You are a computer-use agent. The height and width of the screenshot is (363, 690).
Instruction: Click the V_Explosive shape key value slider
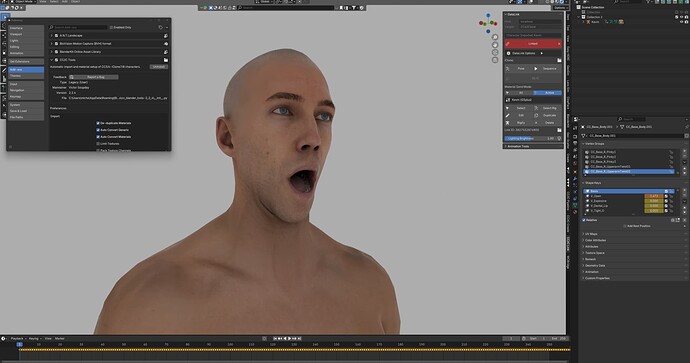653,201
